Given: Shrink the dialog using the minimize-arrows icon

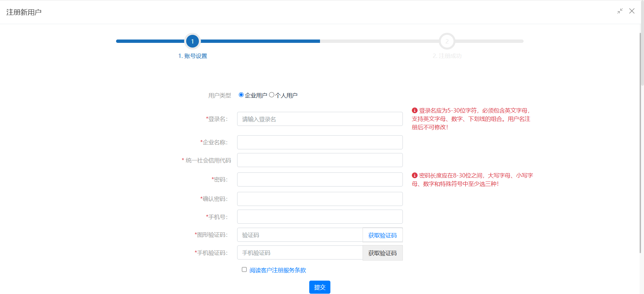Looking at the screenshot, I should click(620, 11).
